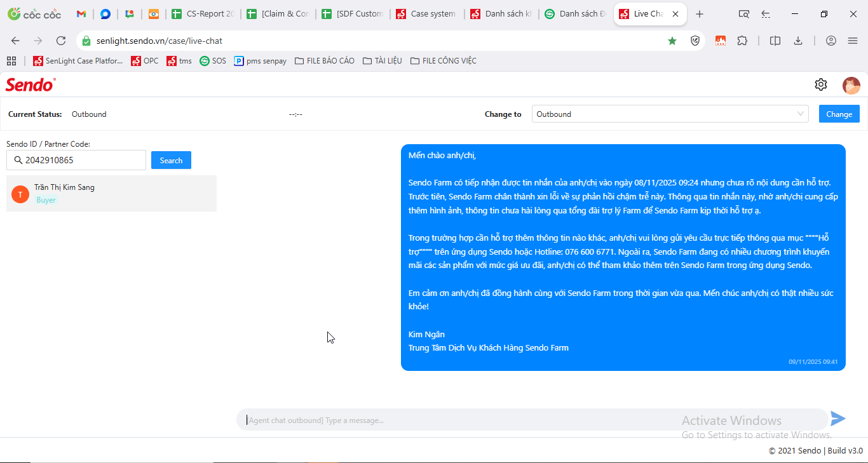Open the browser downloads icon
The width and height of the screenshot is (868, 463).
pyautogui.click(x=798, y=41)
